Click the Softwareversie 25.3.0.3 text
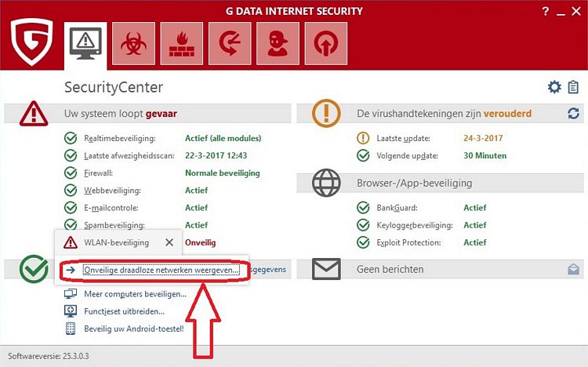 coord(49,356)
